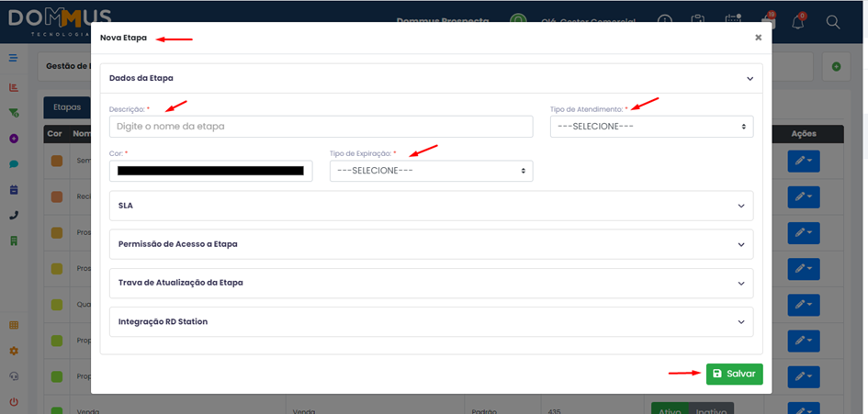Open the black Cor color picker field
Image resolution: width=868 pixels, height=414 pixels.
click(211, 171)
